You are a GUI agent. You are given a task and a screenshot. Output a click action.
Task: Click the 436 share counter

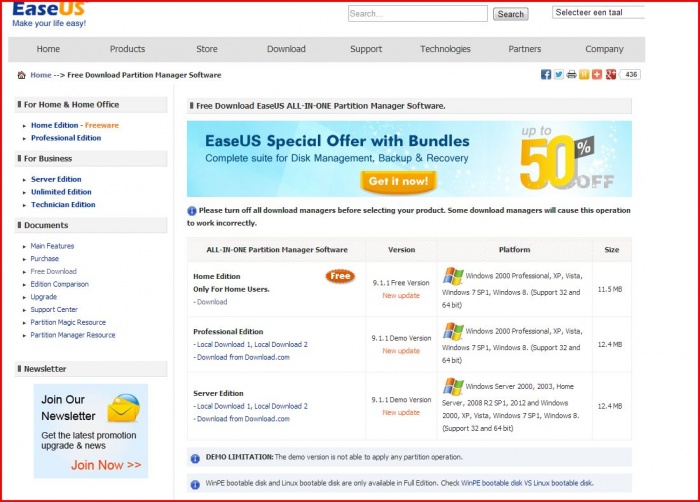pos(631,75)
